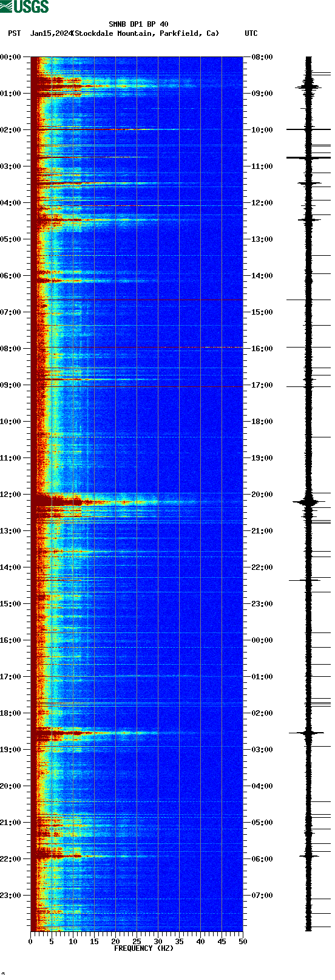Viewport: 335px width, 980px height.
Task: Click the date 'Jan15,2024'
Action: (x=50, y=33)
